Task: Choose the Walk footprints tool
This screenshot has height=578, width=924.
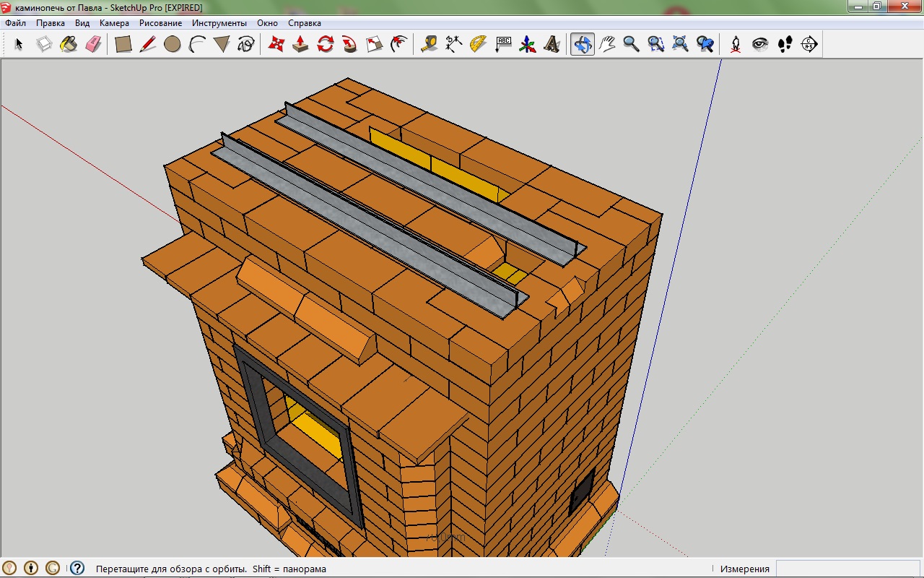Action: coord(785,44)
